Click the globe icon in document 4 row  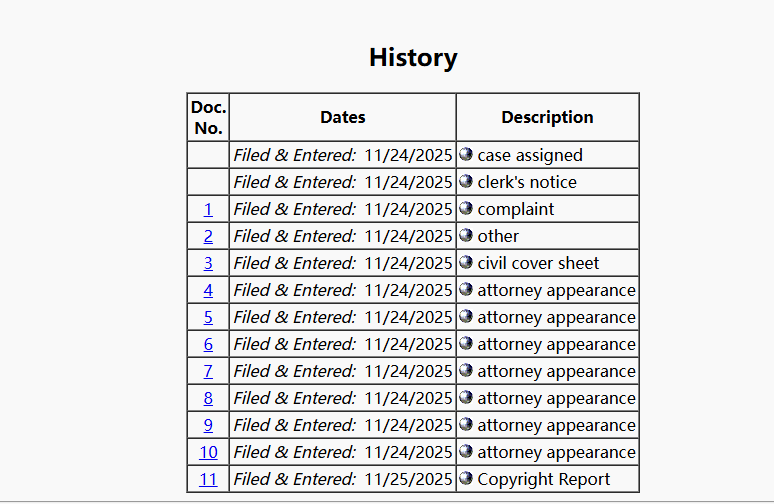[466, 290]
